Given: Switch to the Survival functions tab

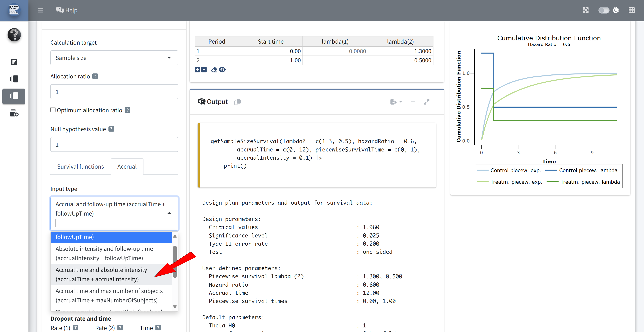Looking at the screenshot, I should tap(80, 167).
